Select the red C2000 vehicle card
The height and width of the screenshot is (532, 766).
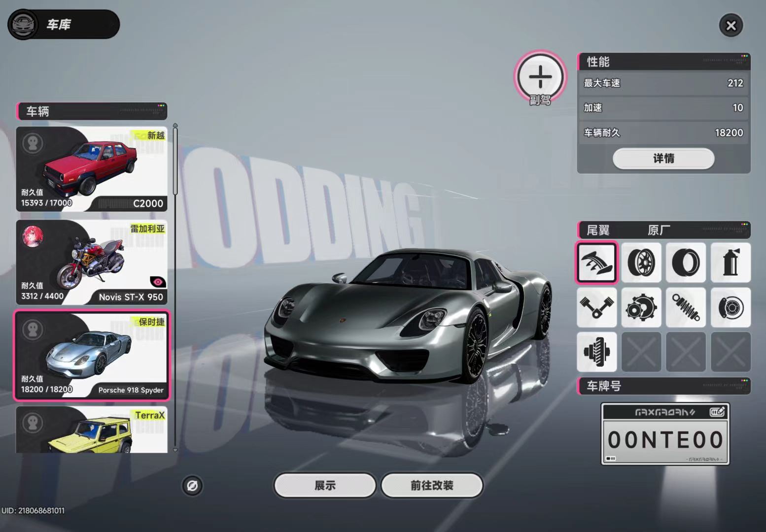(x=92, y=169)
